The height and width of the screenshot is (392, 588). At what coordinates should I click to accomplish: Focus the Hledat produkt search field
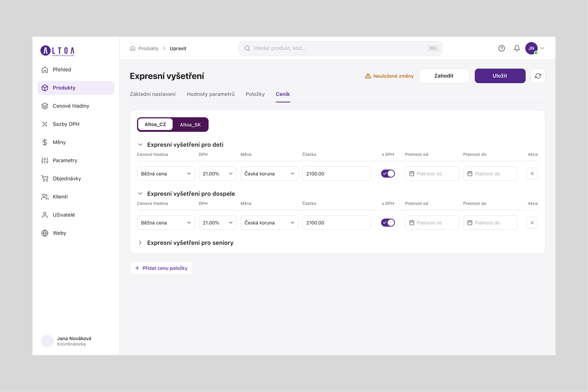(x=340, y=48)
